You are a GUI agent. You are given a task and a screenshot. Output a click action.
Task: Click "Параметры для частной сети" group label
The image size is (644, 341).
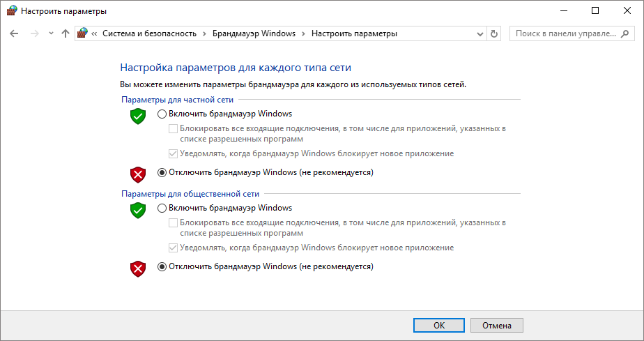[178, 100]
